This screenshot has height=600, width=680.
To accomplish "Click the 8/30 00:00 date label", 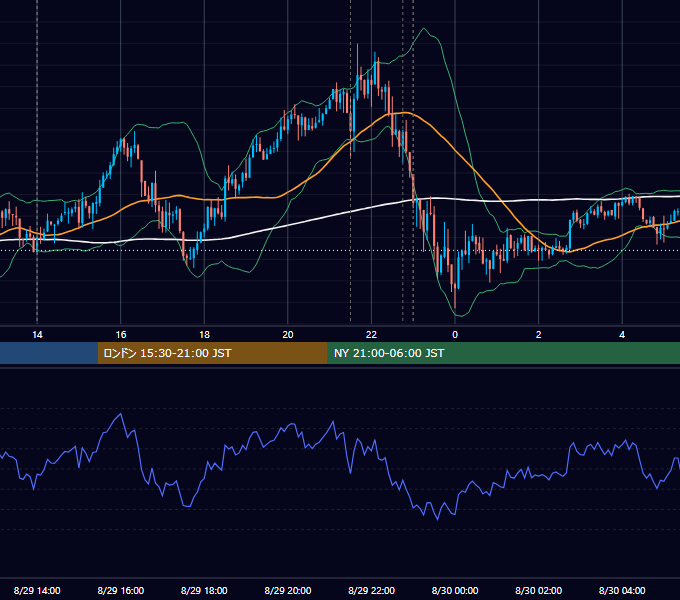I will (x=455, y=590).
